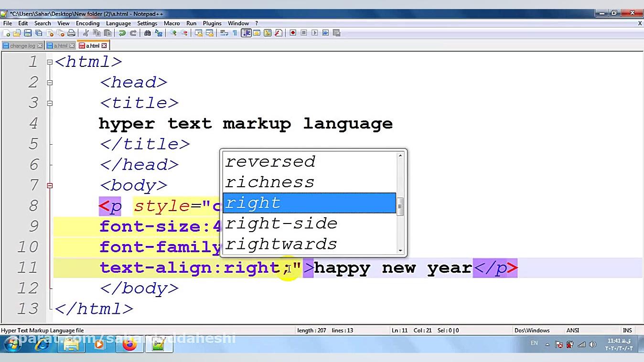The image size is (644, 362).
Task: Open the Replace toolbar icon
Action: coord(159,33)
